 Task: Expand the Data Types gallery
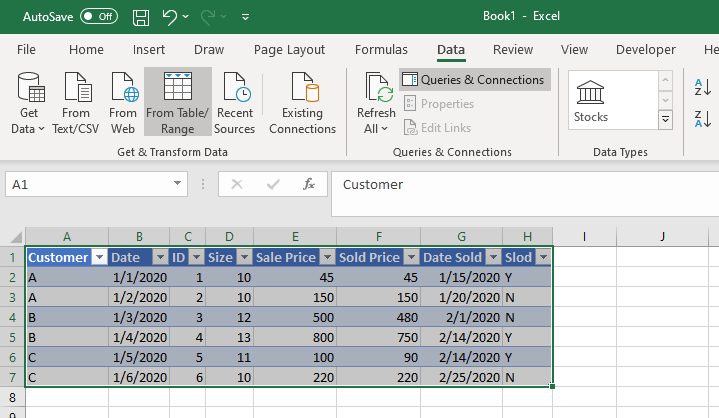coord(665,120)
